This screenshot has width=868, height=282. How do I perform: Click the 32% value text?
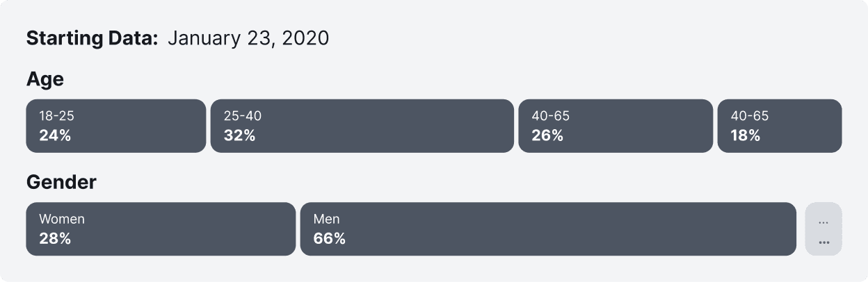(x=239, y=135)
